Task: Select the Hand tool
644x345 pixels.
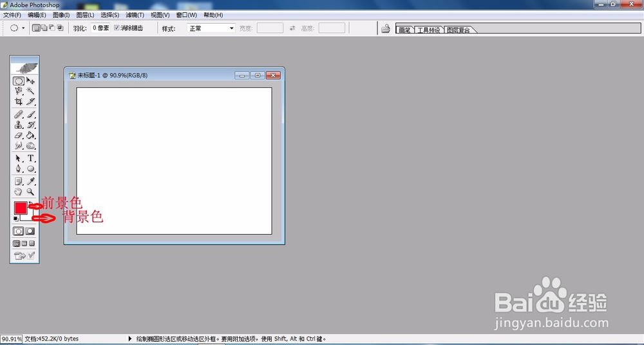Action: (19, 192)
